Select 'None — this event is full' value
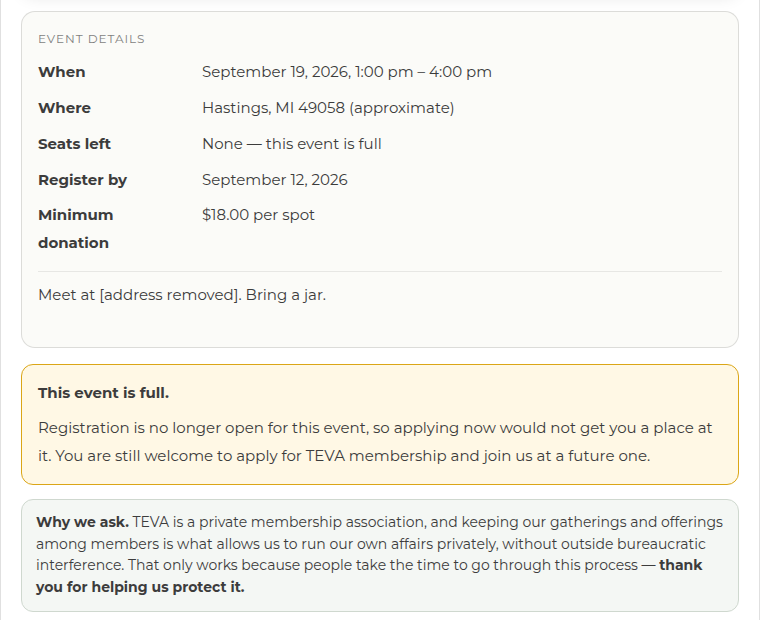 click(x=292, y=144)
